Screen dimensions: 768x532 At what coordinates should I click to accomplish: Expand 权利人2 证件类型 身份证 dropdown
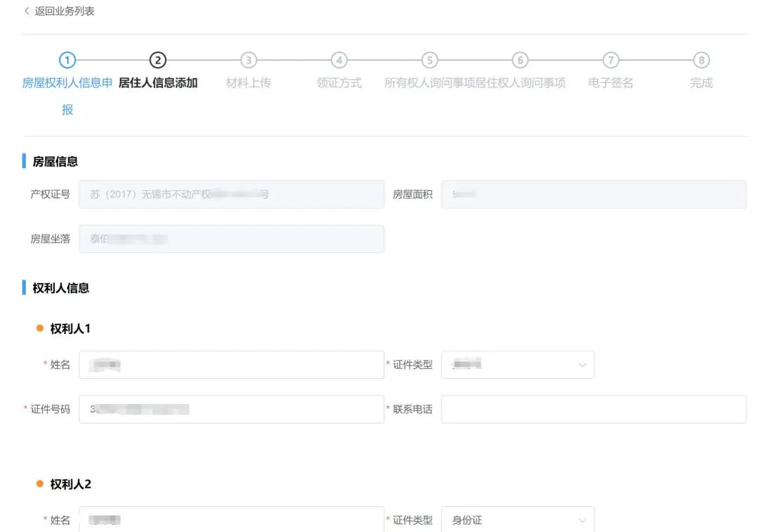click(517, 521)
